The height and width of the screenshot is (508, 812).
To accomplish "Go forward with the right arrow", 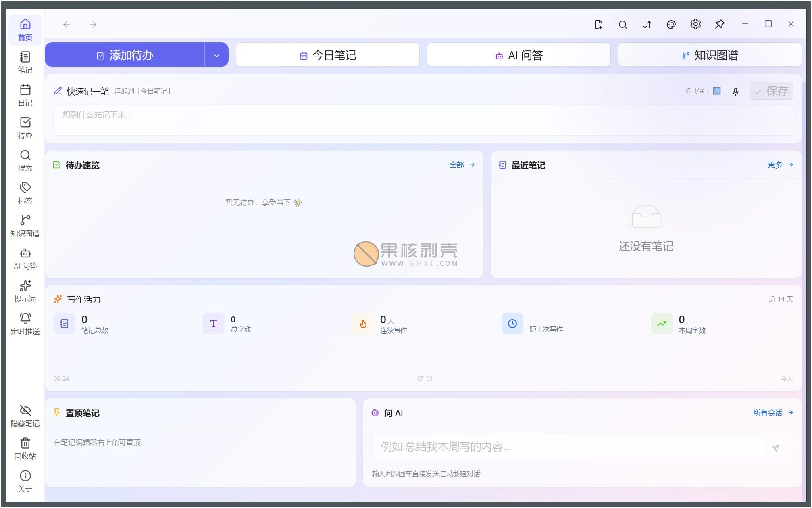I will [x=93, y=25].
